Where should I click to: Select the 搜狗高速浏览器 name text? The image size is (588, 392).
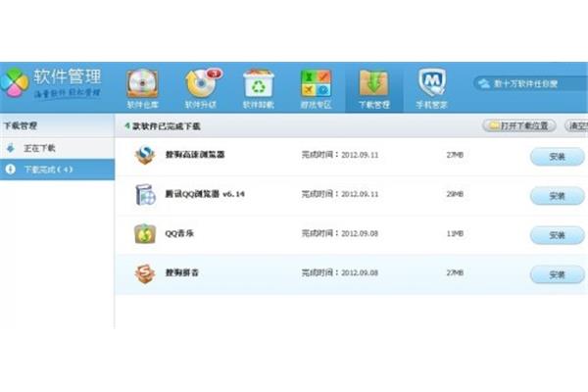tap(195, 155)
